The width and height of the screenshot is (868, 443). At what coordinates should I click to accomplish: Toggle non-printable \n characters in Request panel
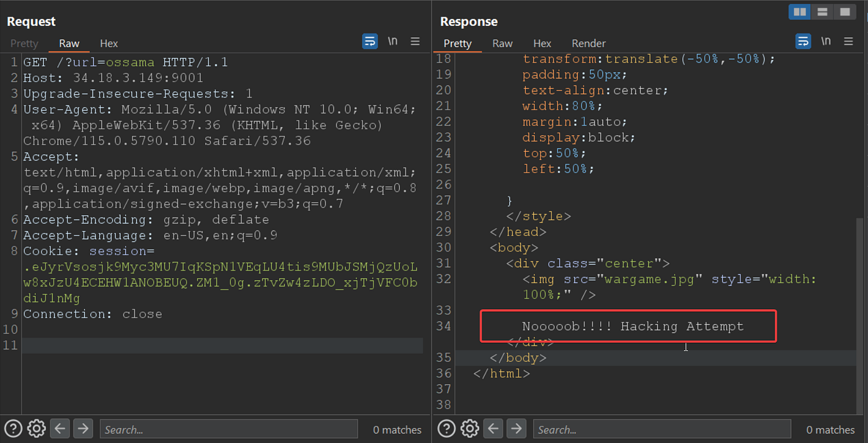coord(392,42)
